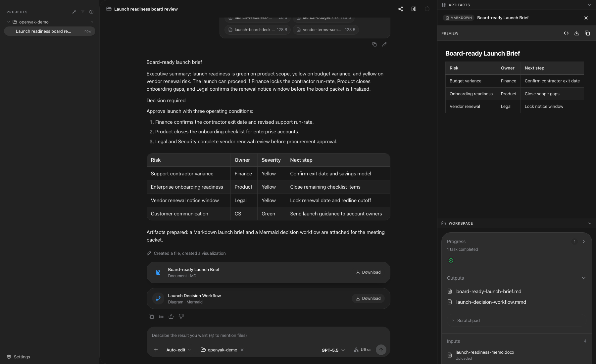Collapse the Outputs section
Screen dimensions: 596x364
584,278
